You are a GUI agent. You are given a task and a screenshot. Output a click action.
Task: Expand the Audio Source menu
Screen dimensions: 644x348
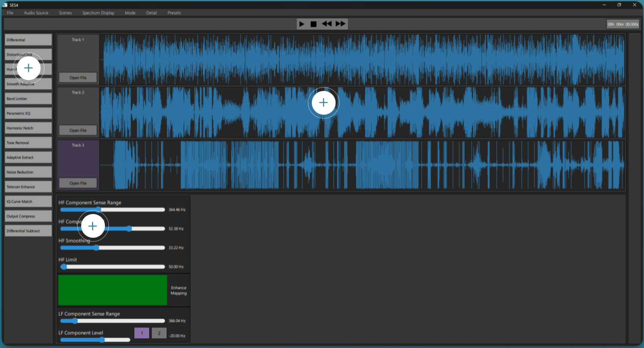coord(36,13)
